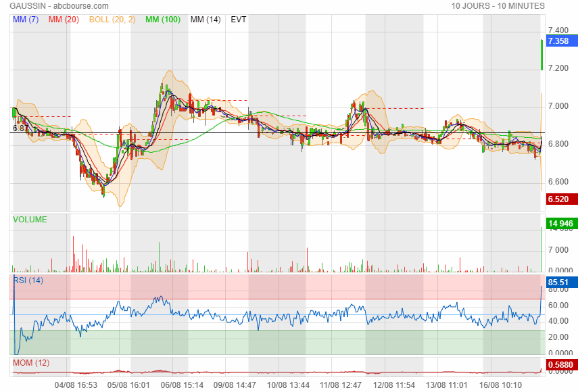
Task: Click the 20.00 RSI axis label
Action: pos(558,337)
